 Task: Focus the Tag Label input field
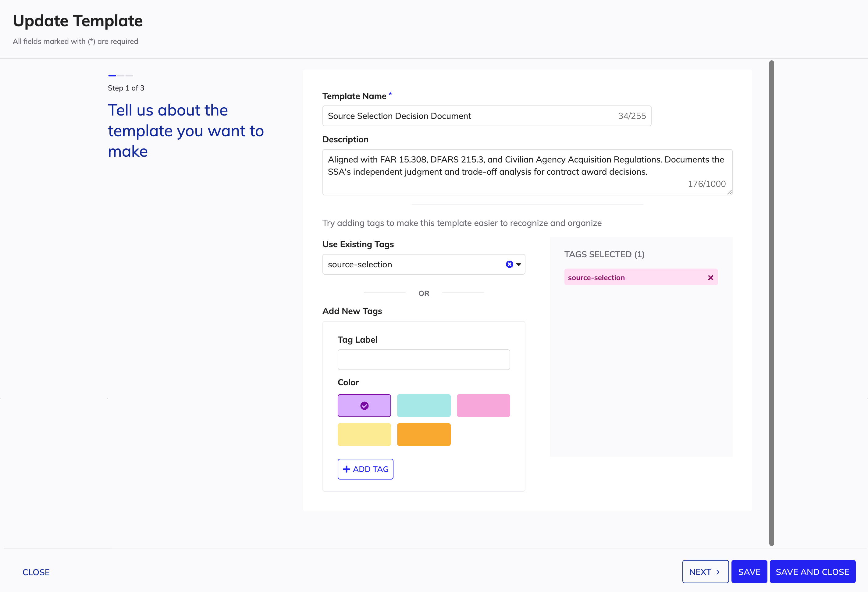(x=424, y=360)
